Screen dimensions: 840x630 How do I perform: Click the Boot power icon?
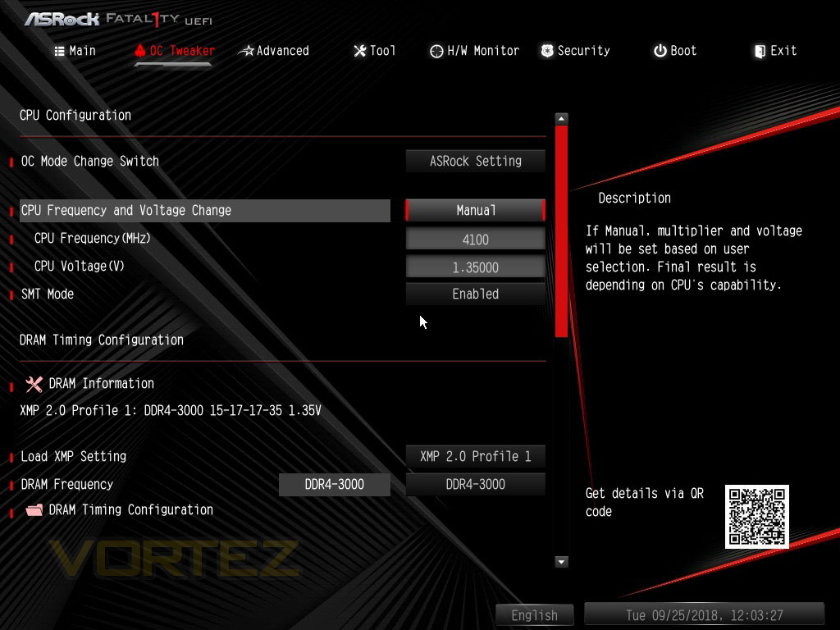pos(660,51)
